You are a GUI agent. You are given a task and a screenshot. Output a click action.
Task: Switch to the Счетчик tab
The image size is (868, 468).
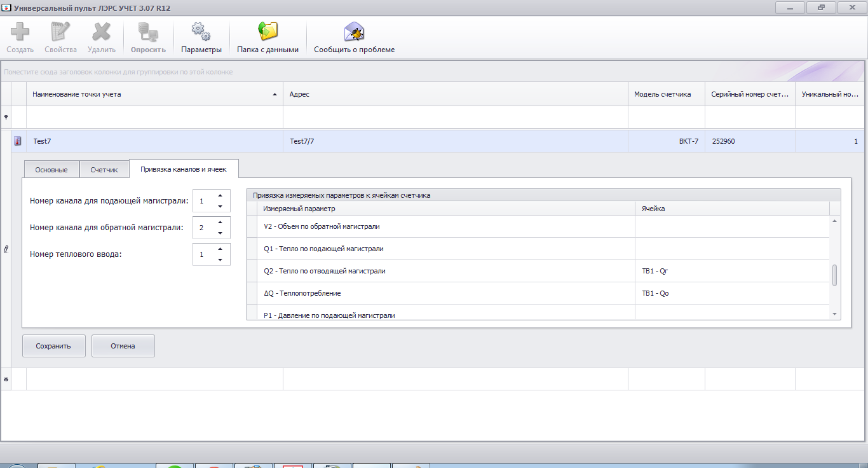point(104,170)
